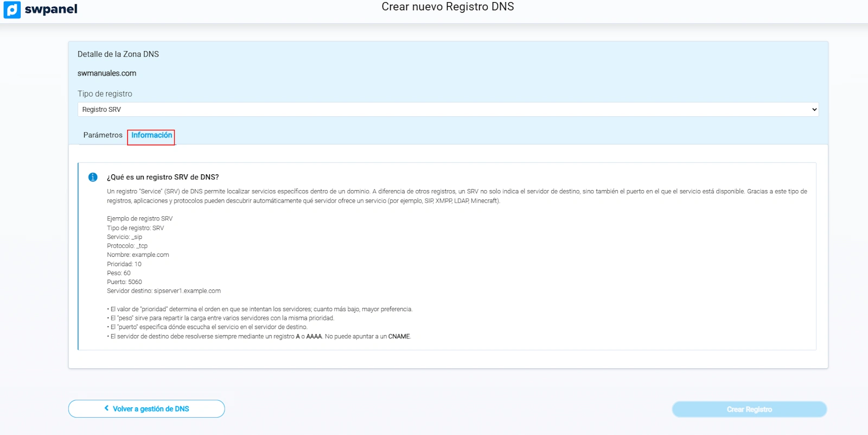This screenshot has height=435, width=868.
Task: Click the Volver a gestión de DNS button
Action: (x=146, y=409)
